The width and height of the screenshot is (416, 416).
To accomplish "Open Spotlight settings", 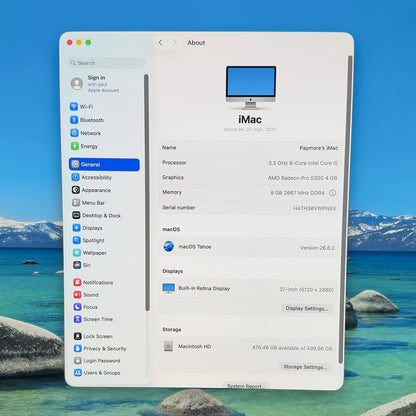I will tap(89, 240).
